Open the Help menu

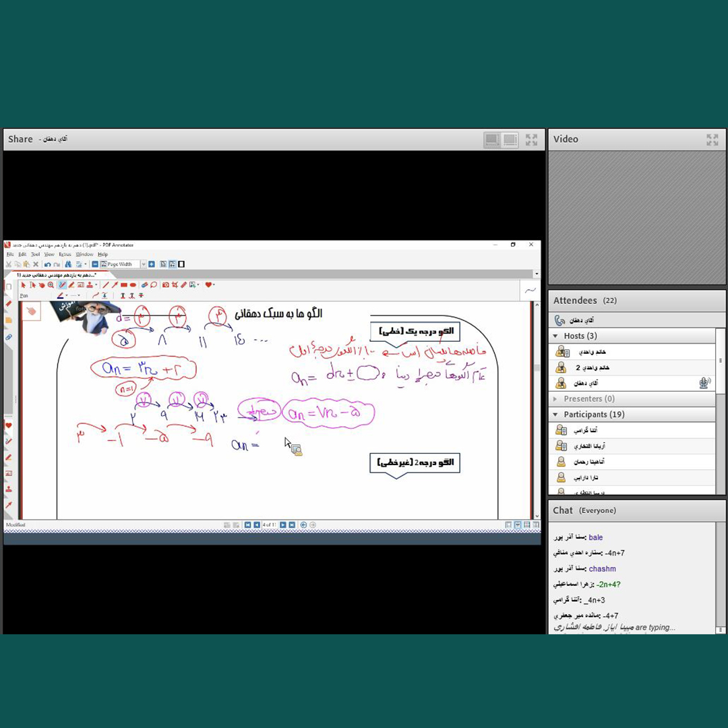(102, 254)
